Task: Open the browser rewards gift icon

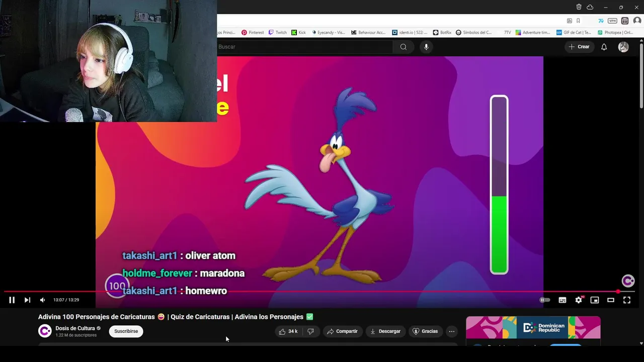Action: (625, 21)
